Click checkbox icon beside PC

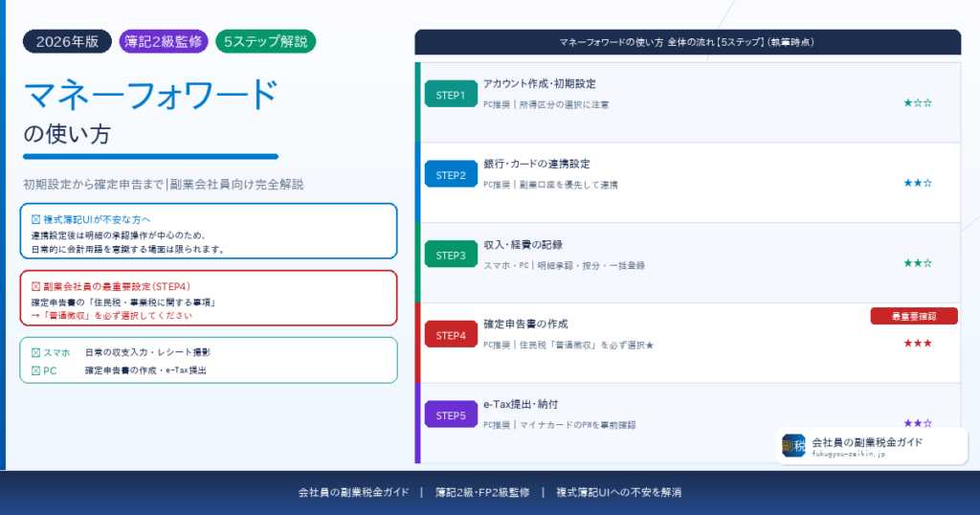35,370
